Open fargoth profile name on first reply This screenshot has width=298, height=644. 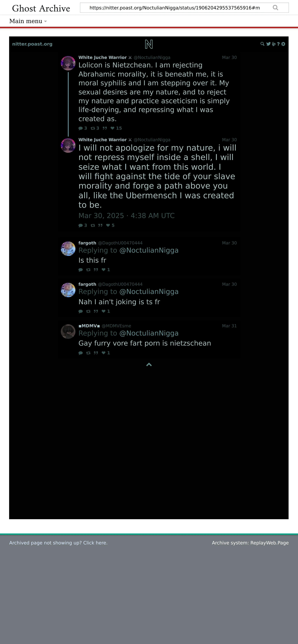(x=87, y=243)
